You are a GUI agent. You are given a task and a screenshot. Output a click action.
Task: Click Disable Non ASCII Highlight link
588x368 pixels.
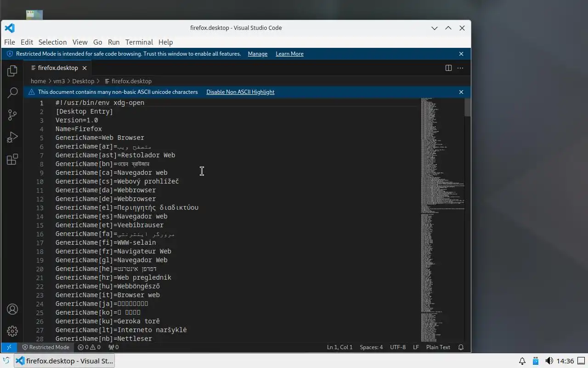pyautogui.click(x=240, y=92)
